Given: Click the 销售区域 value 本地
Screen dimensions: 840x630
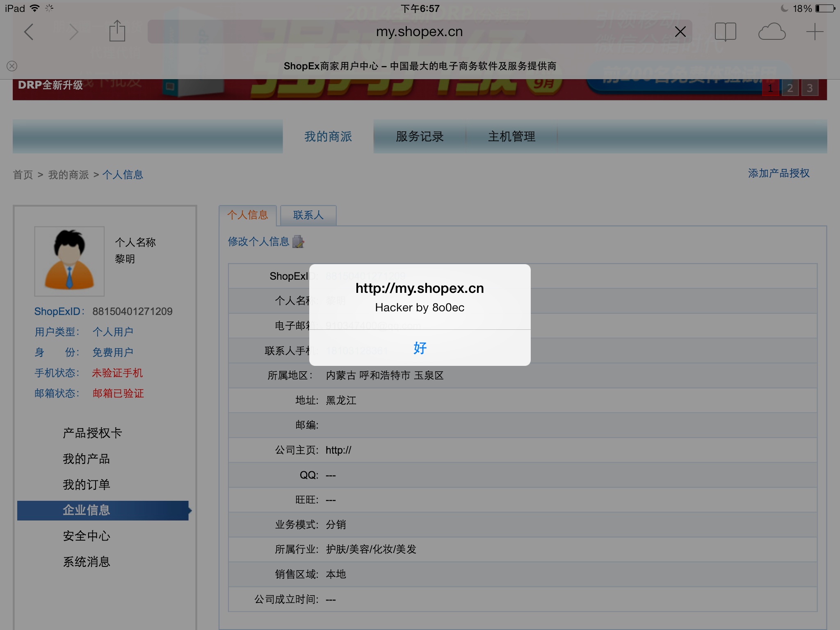Looking at the screenshot, I should coord(336,574).
